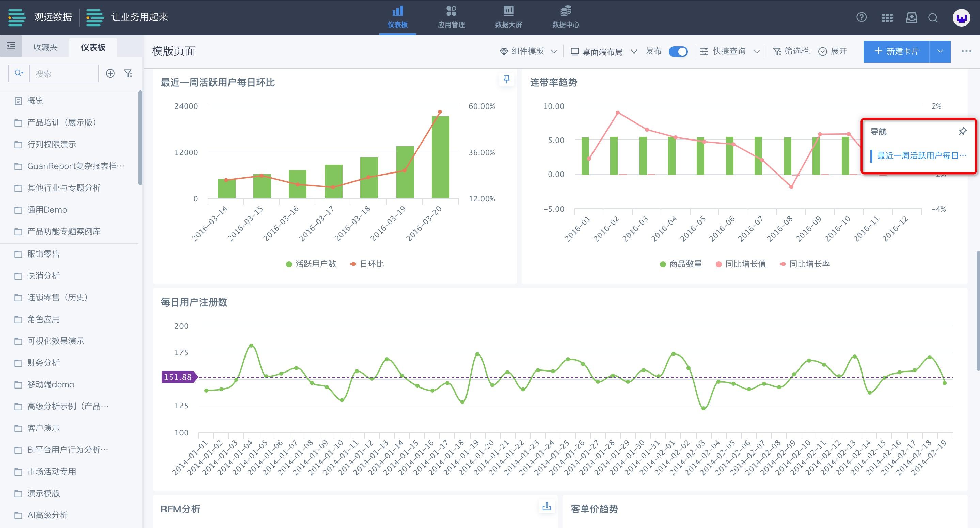980x528 pixels.
Task: Toggle the 发布 publish switch
Action: tap(678, 51)
